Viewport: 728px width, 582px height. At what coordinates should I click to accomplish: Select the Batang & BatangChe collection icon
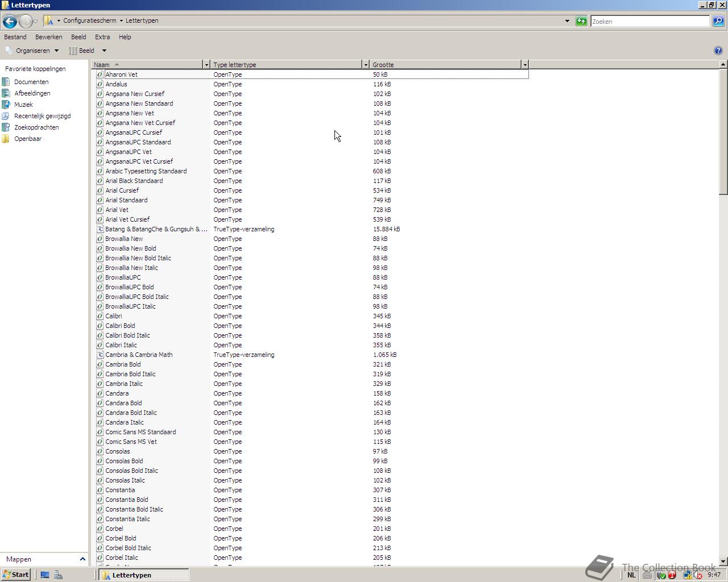click(x=100, y=229)
